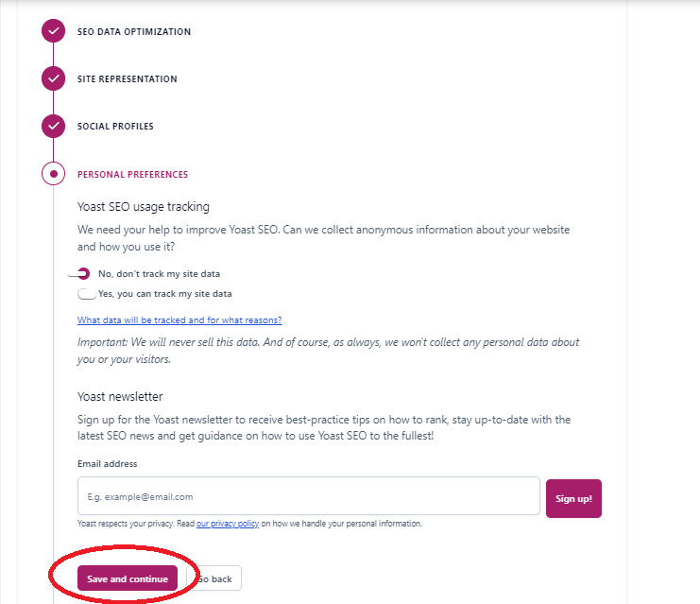The width and height of the screenshot is (700, 604).
Task: Click the "Yes, you can track my site data" label text
Action: coord(164,294)
